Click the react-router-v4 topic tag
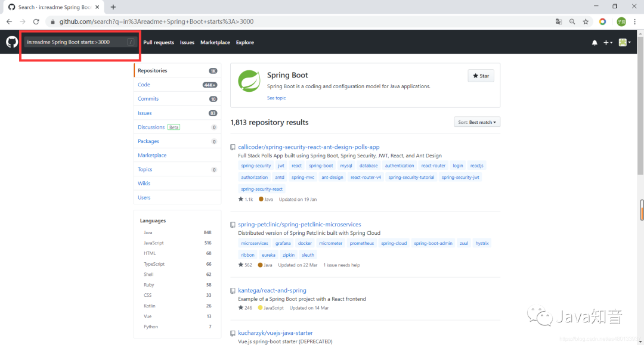644x345 pixels. click(x=366, y=178)
